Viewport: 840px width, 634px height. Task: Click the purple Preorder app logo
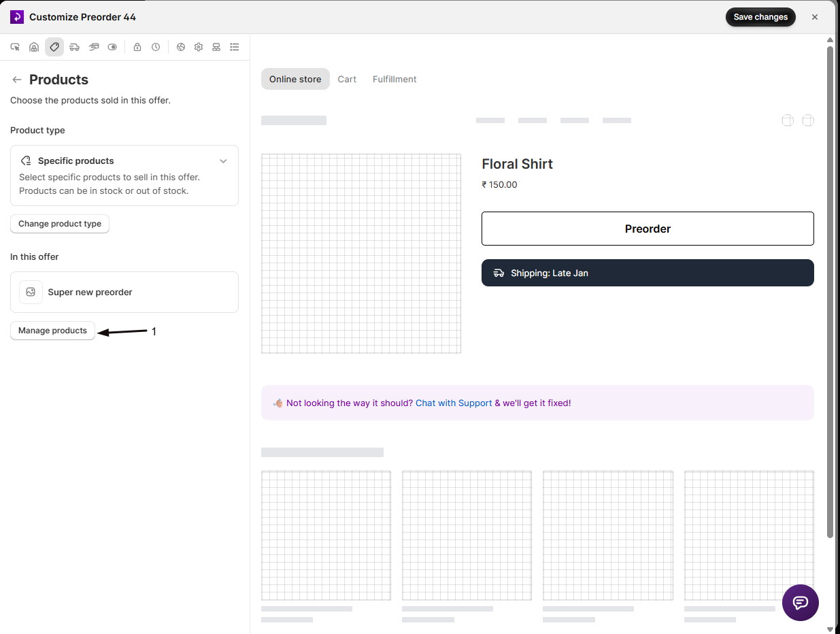[x=17, y=17]
